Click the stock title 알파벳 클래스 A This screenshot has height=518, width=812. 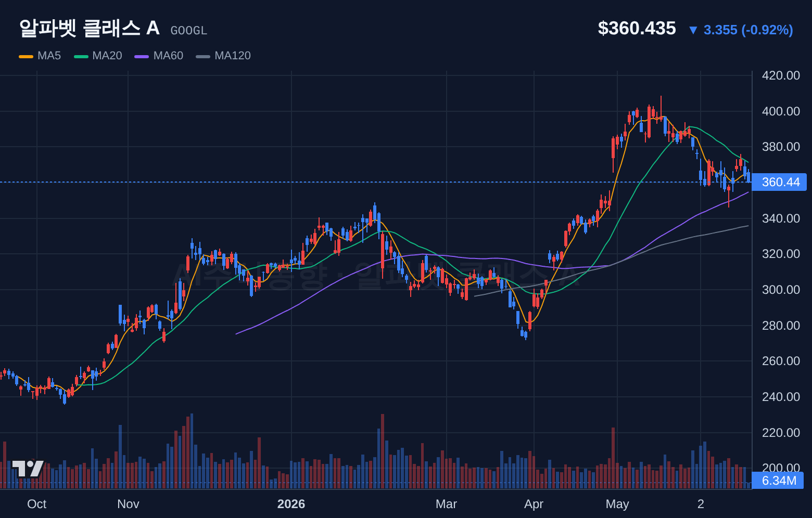tap(90, 28)
